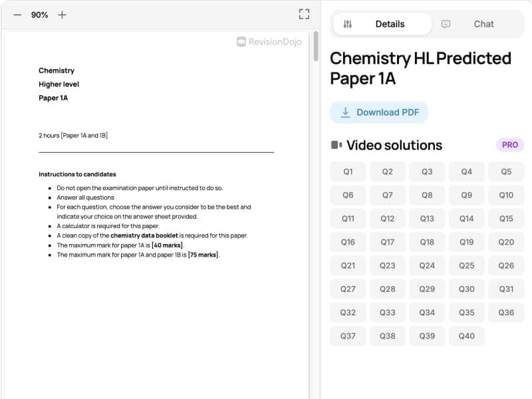Click the download arrow icon

[x=345, y=112]
